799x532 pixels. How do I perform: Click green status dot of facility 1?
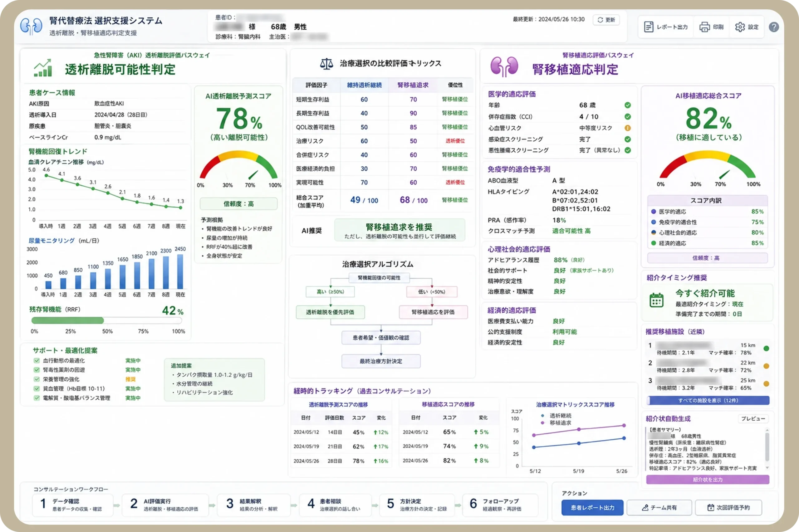pyautogui.click(x=766, y=349)
